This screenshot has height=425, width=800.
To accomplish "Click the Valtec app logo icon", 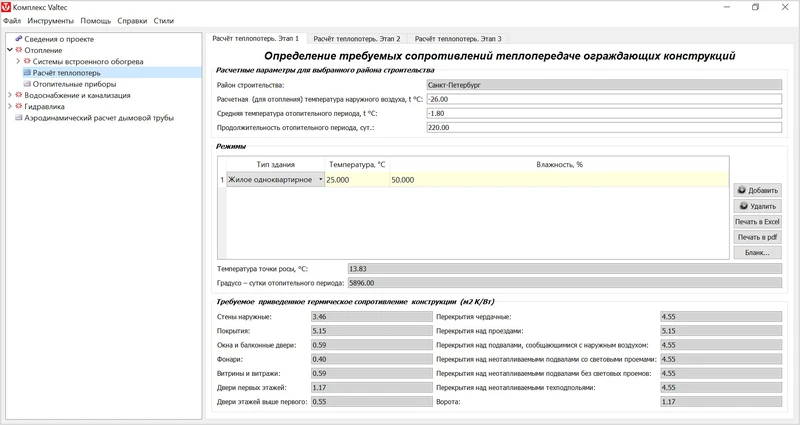I will [x=7, y=7].
